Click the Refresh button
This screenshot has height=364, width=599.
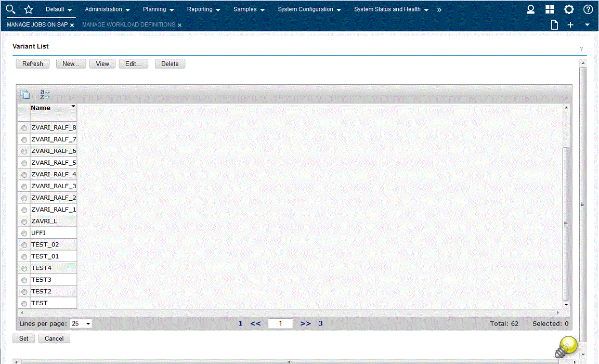coord(32,63)
